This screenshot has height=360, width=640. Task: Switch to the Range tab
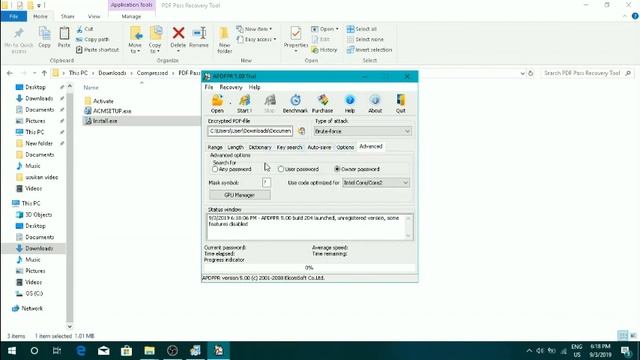215,147
